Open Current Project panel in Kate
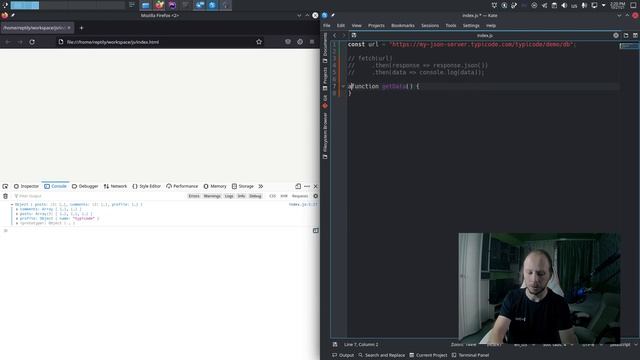The height and width of the screenshot is (360, 640). [x=428, y=355]
